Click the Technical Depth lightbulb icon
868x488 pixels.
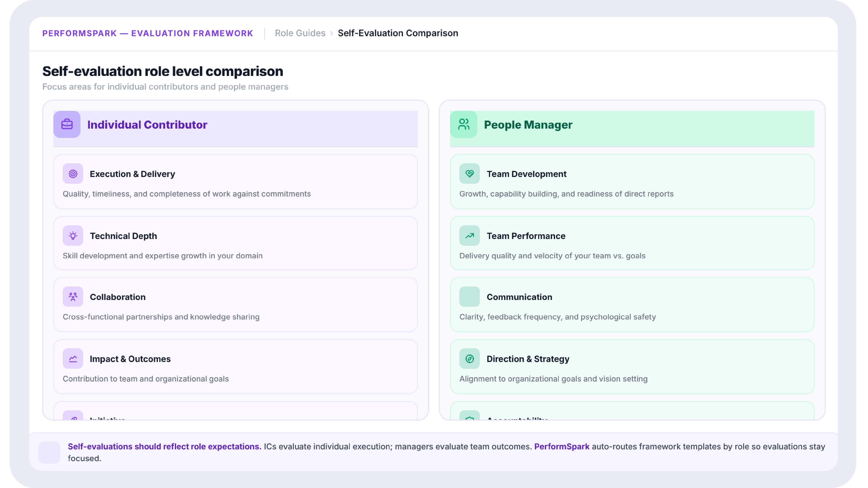pos(73,235)
